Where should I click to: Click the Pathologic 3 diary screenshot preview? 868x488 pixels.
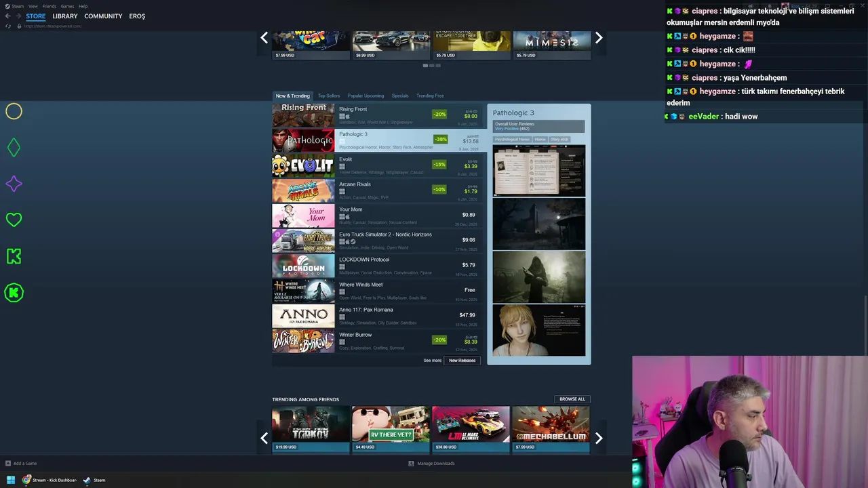click(538, 170)
